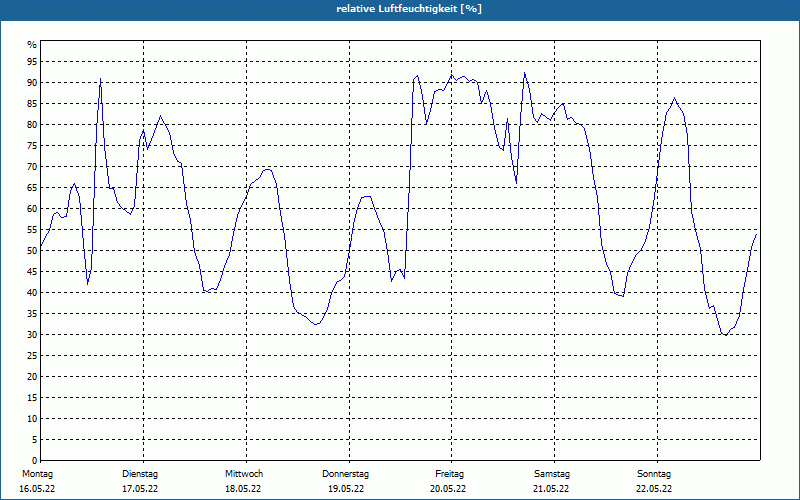Click the y-axis value '5'
800x500 pixels.
coord(35,440)
